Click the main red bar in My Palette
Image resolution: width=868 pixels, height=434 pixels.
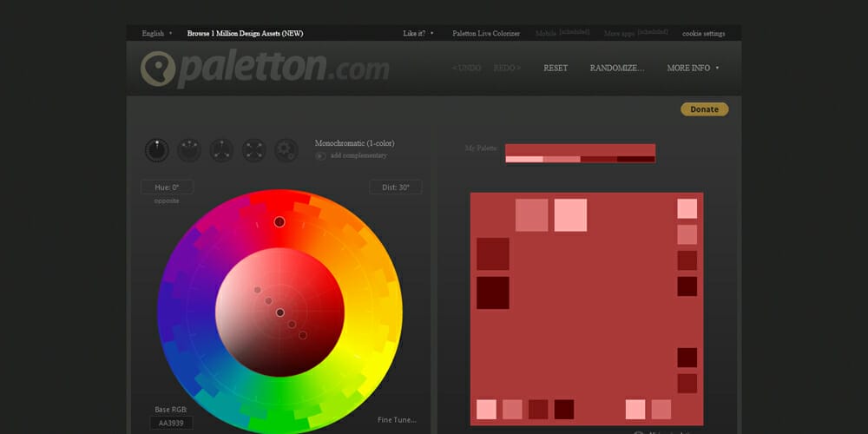(x=580, y=150)
